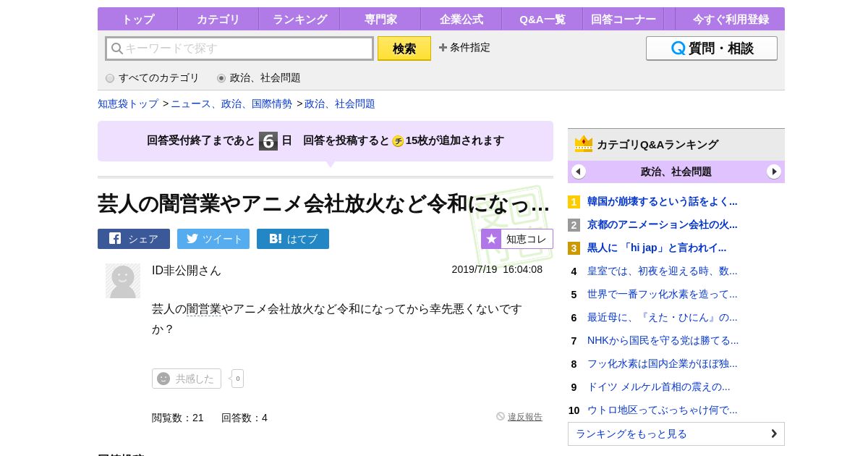Image resolution: width=868 pixels, height=456 pixels.
Task: Open ranking 10 ウトロ地区 question
Action: tap(663, 410)
